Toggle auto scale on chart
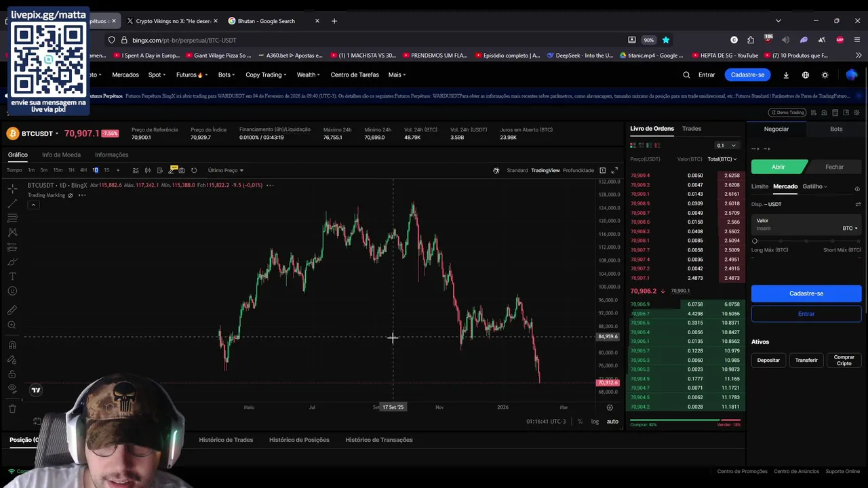Screen dimensions: 868x488 coord(612,422)
